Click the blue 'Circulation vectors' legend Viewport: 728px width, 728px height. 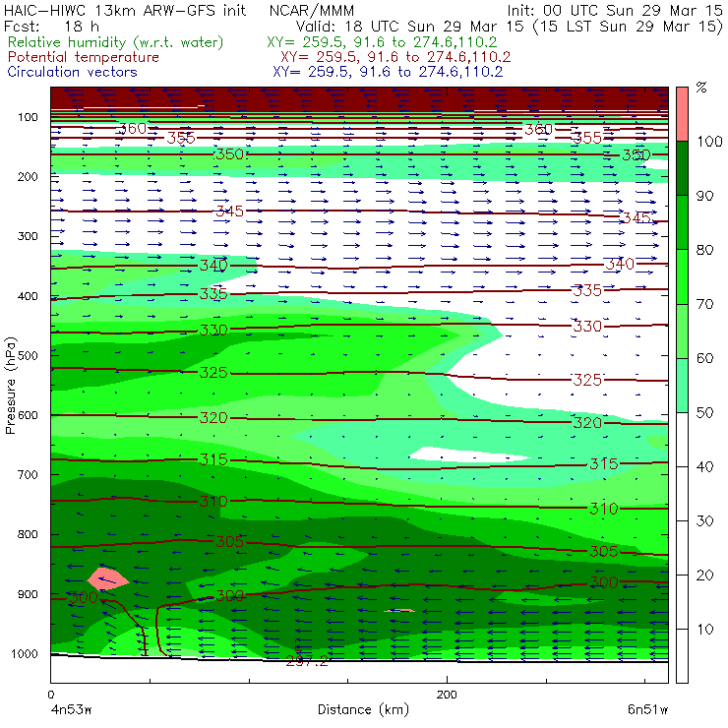pyautogui.click(x=73, y=72)
